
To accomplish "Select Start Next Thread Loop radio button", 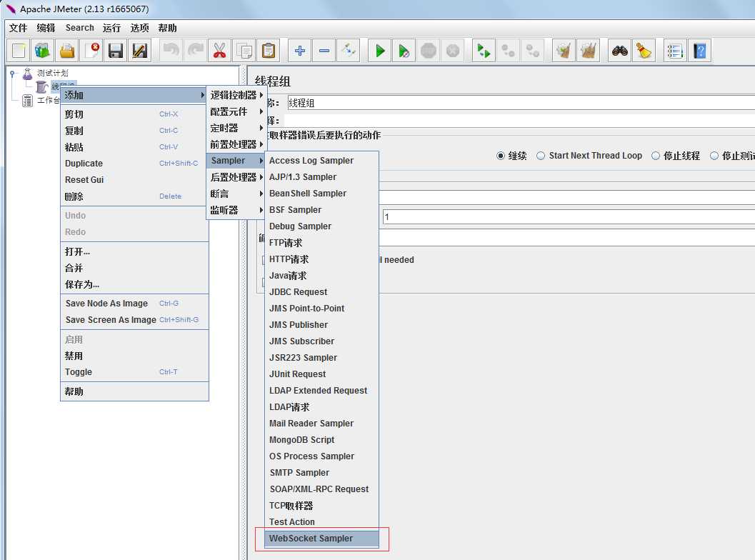I will tap(541, 156).
